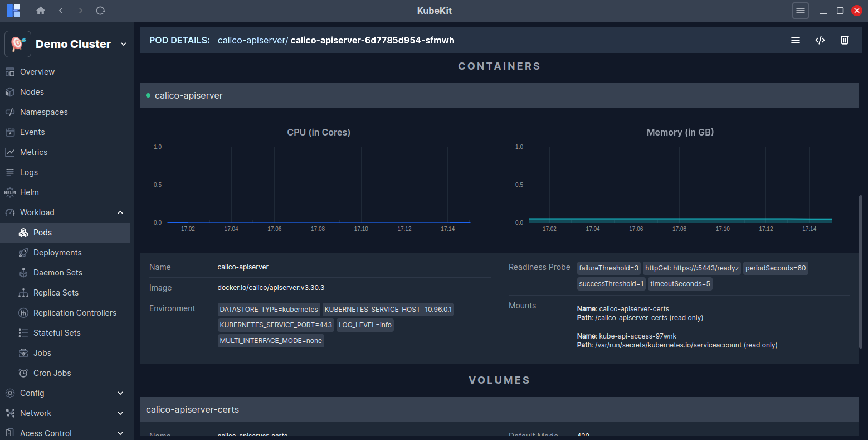Collapse the Workload section
The height and width of the screenshot is (440, 868).
click(120, 212)
